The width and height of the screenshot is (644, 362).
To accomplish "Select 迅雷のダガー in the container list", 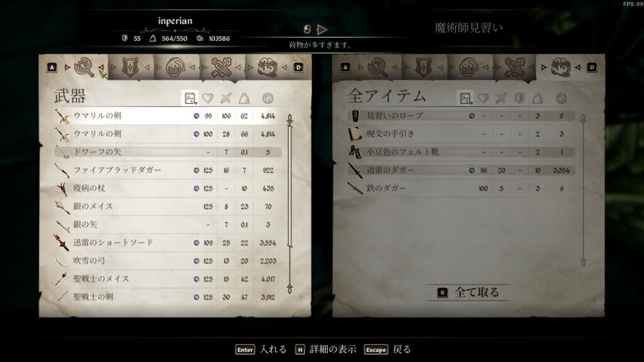I will tap(461, 170).
